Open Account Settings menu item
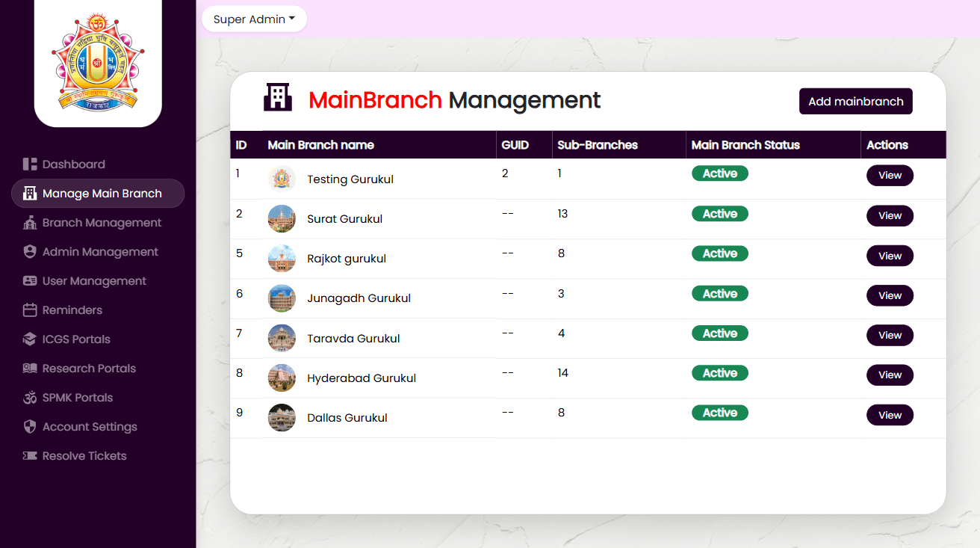980x548 pixels. [90, 427]
